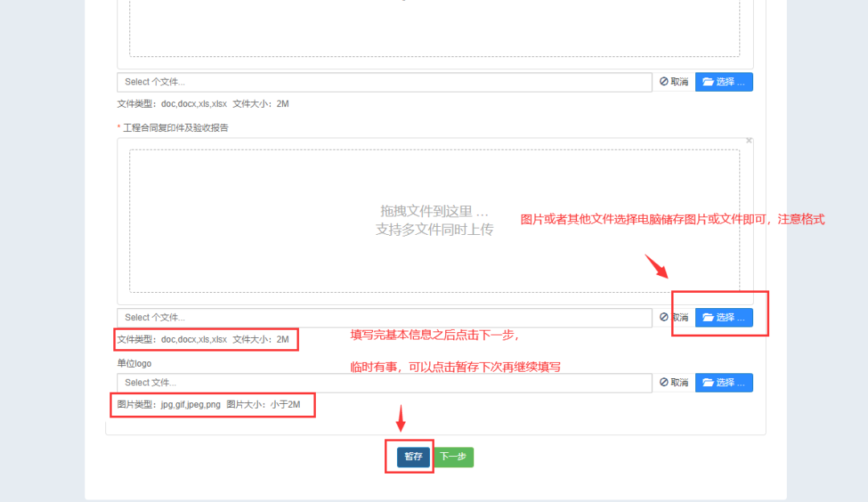
Task: Click folder icon in the topmost 选择 button
Action: [x=708, y=82]
